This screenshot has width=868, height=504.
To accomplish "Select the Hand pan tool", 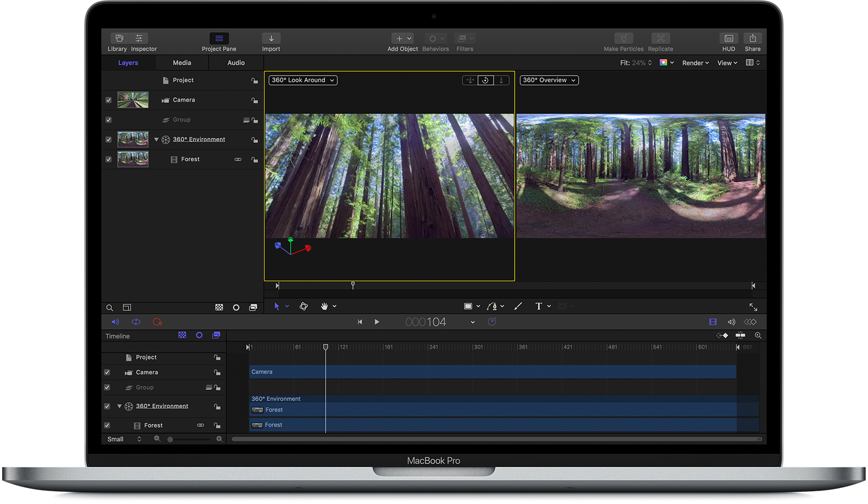I will point(325,306).
